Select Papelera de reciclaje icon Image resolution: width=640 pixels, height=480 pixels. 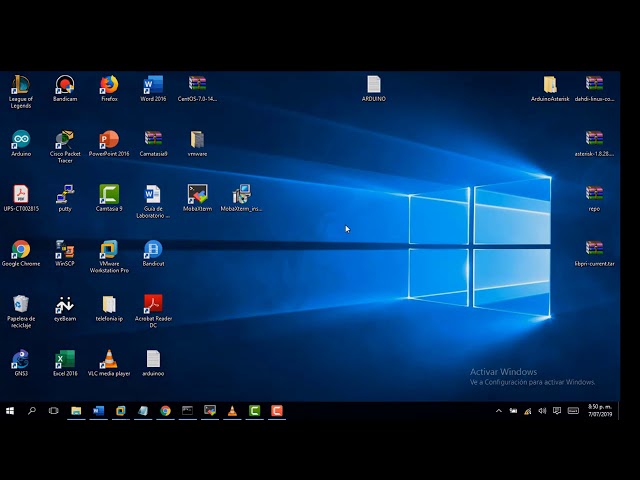(x=21, y=311)
